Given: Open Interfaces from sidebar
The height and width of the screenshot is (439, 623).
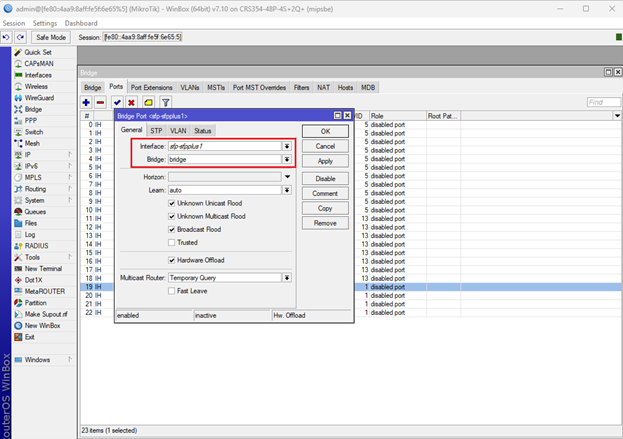Looking at the screenshot, I should 38,75.
